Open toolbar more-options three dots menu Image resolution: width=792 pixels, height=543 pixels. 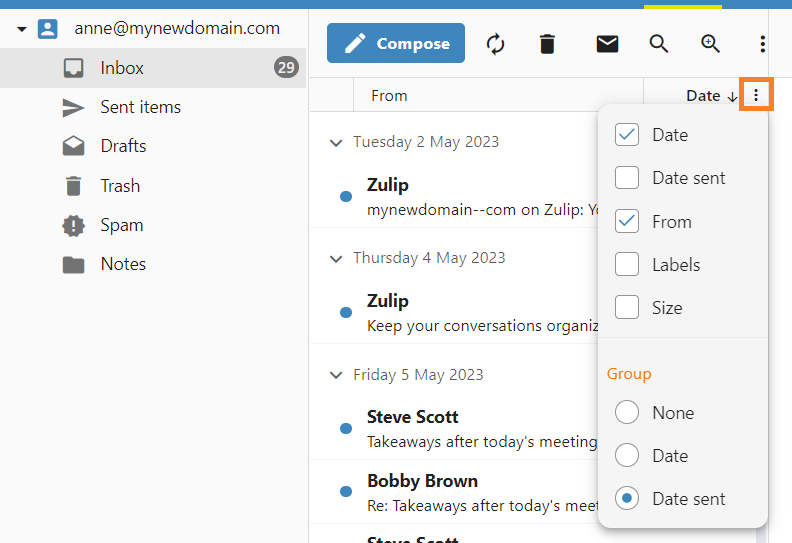coord(762,44)
